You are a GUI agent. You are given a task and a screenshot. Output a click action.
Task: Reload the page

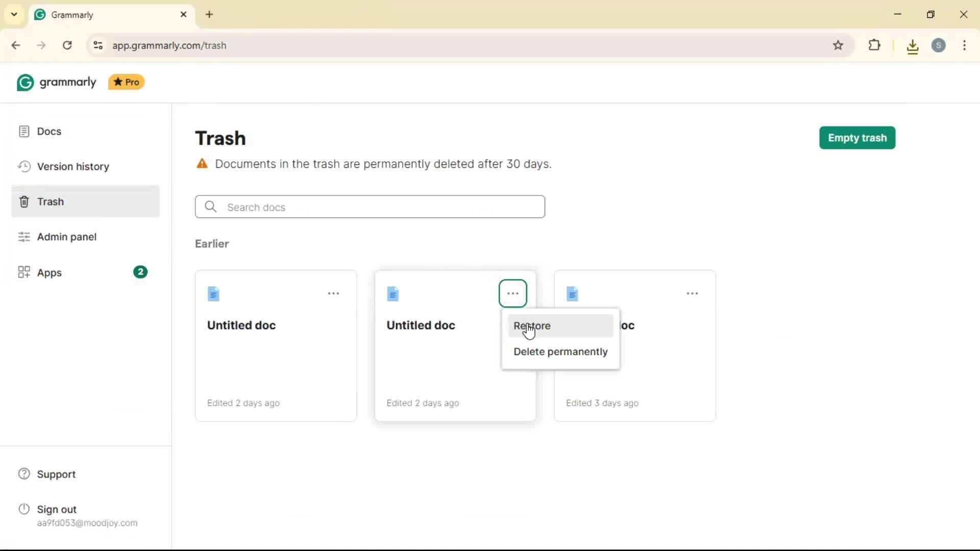tap(67, 45)
